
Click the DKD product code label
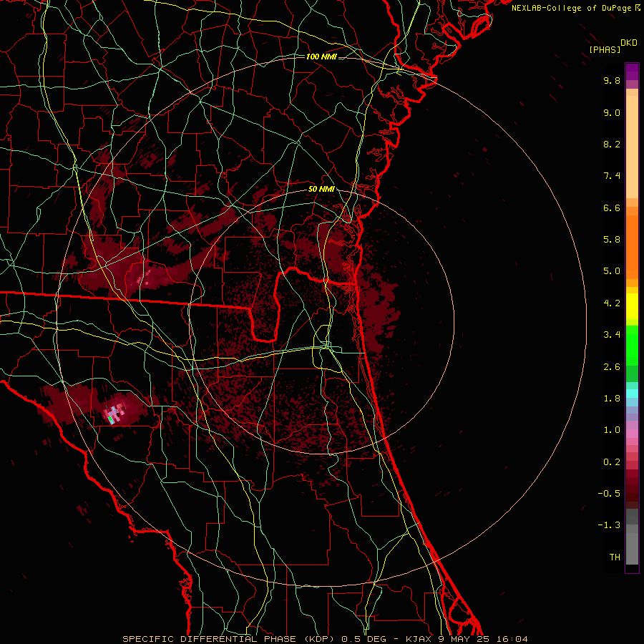click(x=629, y=43)
